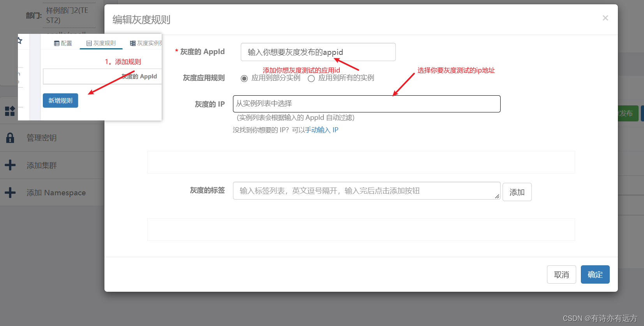Select the 应用到部分实例 radio option
This screenshot has width=644, height=326.
[244, 79]
